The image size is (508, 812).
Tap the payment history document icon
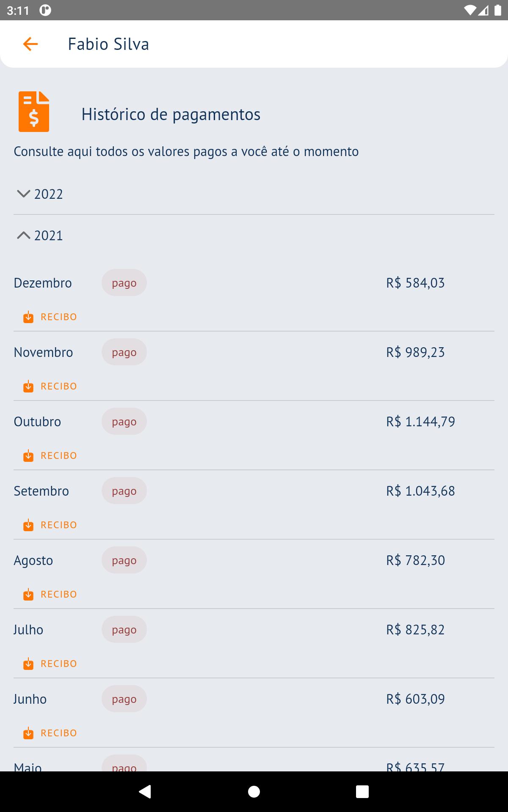pyautogui.click(x=34, y=112)
